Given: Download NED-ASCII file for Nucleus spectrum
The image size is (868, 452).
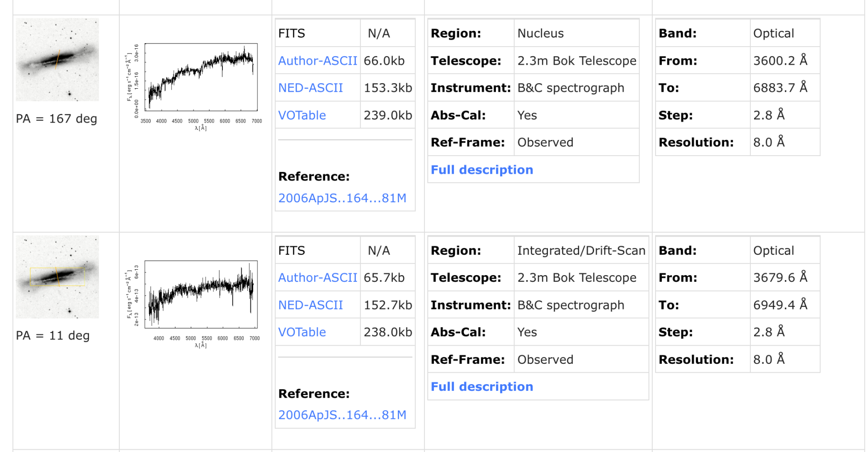Looking at the screenshot, I should click(x=311, y=88).
